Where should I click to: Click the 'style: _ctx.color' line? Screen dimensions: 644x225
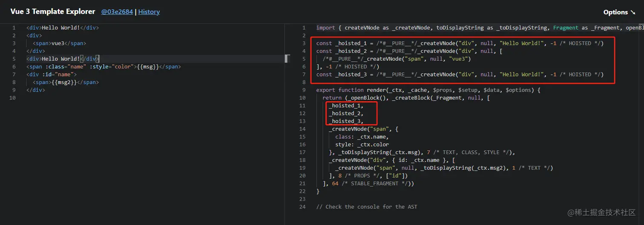[362, 145]
